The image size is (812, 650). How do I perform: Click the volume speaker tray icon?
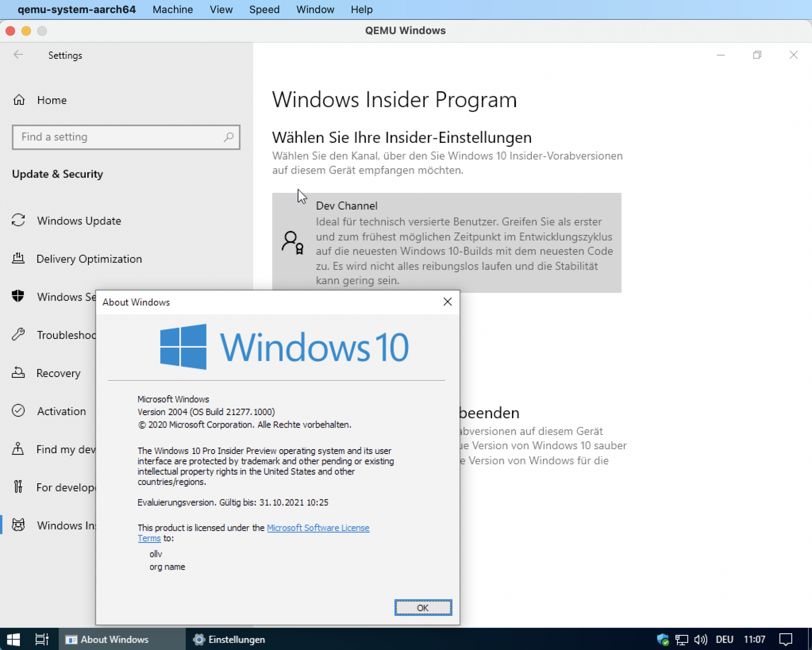[x=700, y=639]
